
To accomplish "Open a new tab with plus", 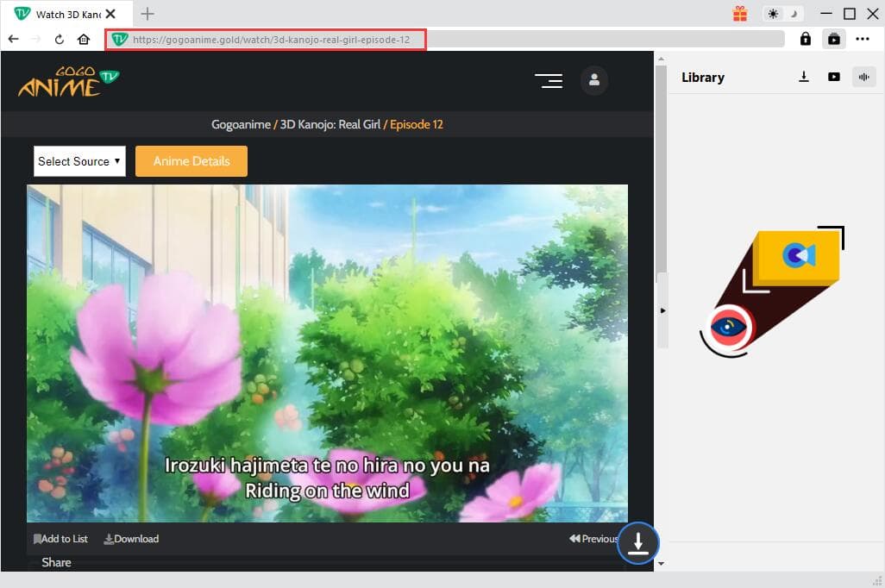I will pos(147,14).
